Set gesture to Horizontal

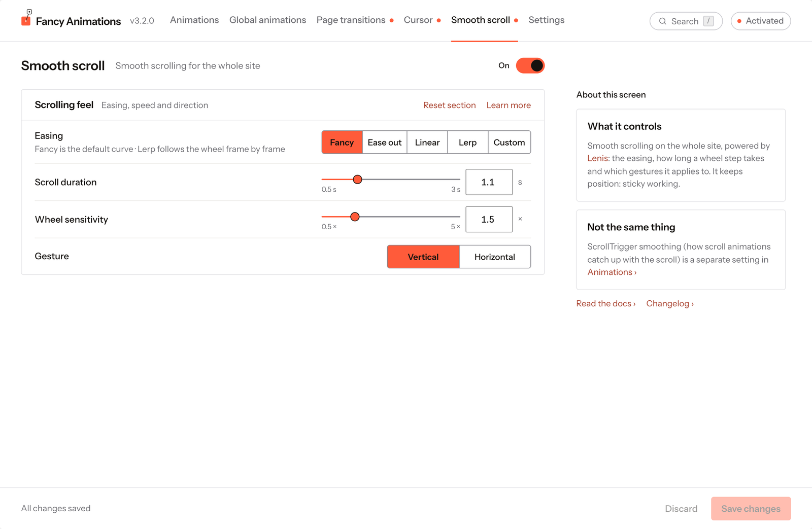click(x=495, y=257)
